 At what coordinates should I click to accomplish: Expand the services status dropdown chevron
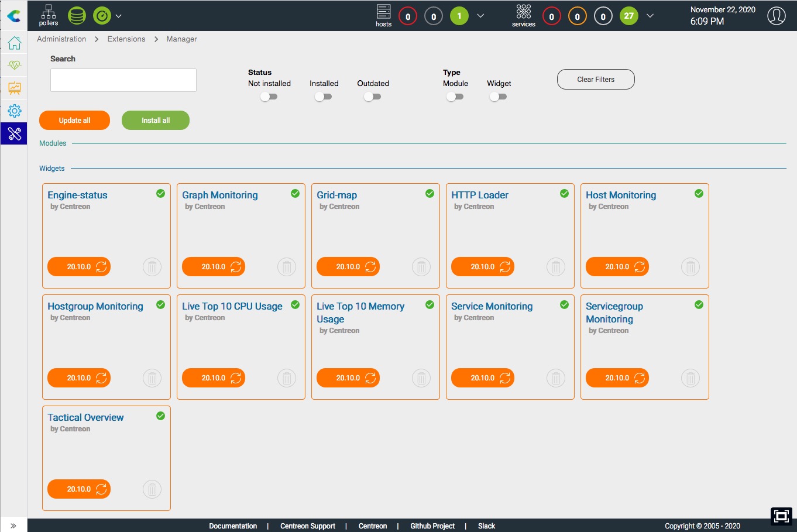650,16
